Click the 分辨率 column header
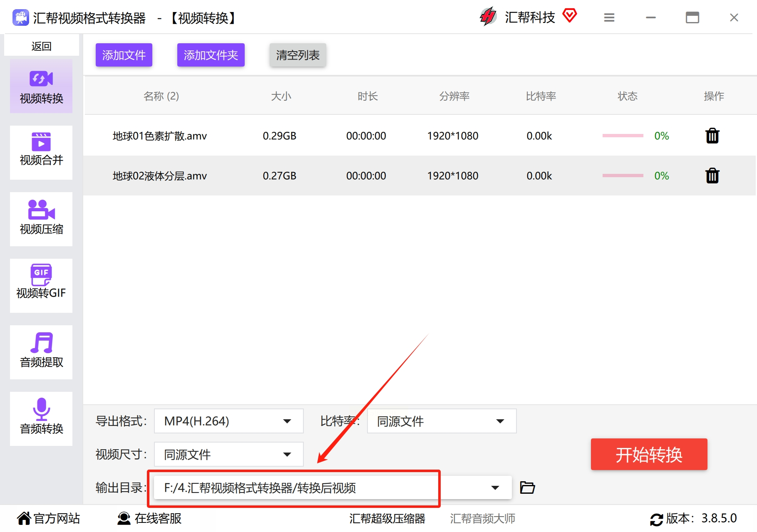Image resolution: width=757 pixels, height=532 pixels. coord(454,96)
